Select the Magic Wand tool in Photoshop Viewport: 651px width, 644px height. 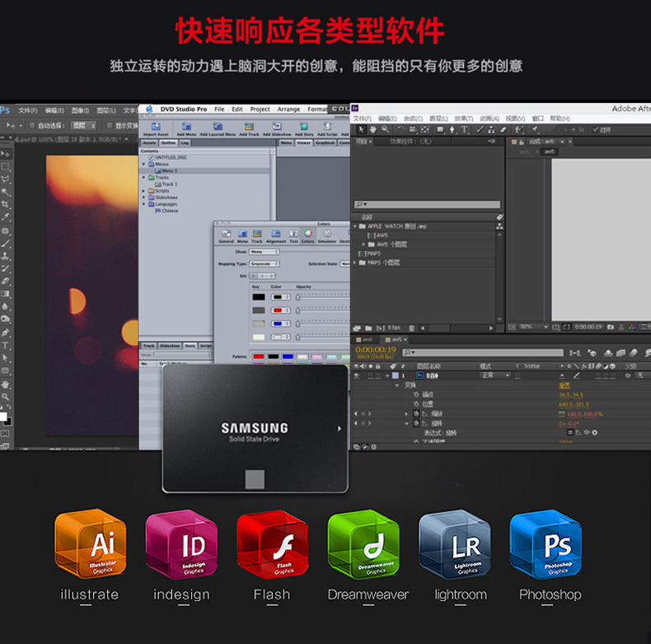coord(6,192)
